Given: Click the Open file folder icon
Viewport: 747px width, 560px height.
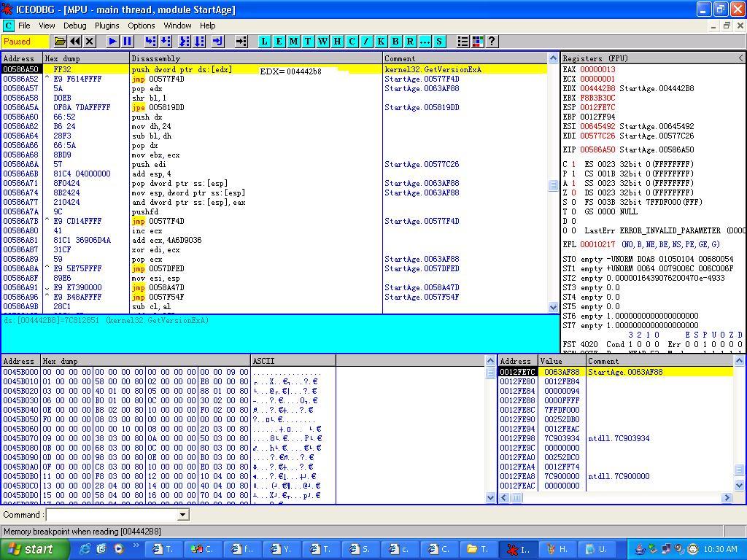Looking at the screenshot, I should (60, 42).
